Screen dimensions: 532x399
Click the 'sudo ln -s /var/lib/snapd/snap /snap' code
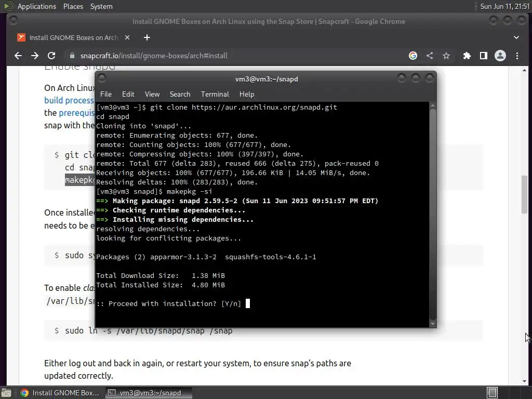point(149,330)
